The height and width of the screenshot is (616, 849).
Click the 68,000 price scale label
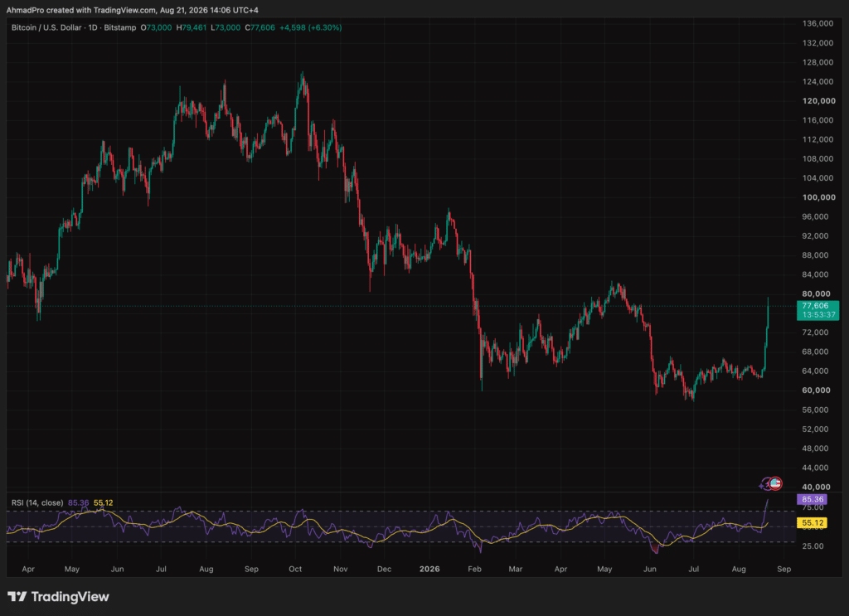click(816, 352)
